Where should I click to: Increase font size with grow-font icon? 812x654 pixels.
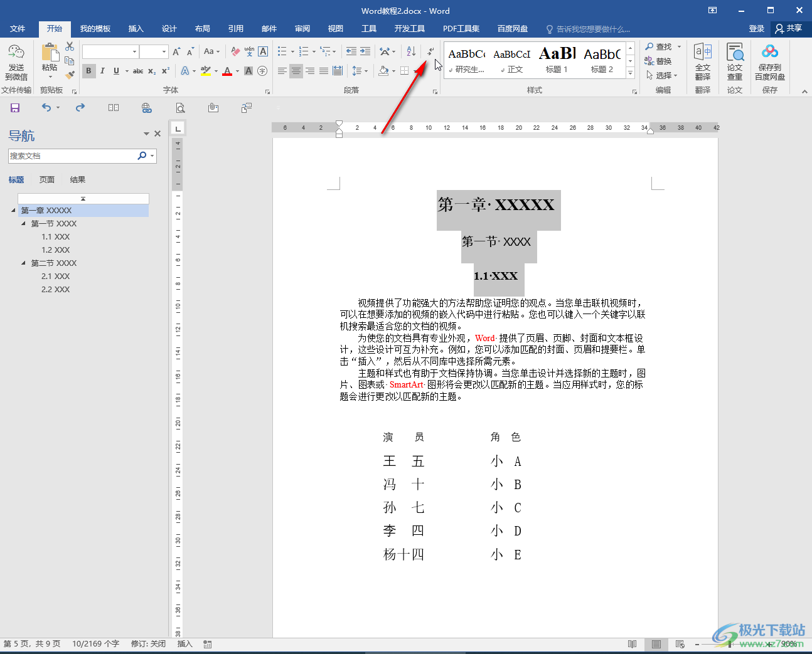(x=176, y=51)
